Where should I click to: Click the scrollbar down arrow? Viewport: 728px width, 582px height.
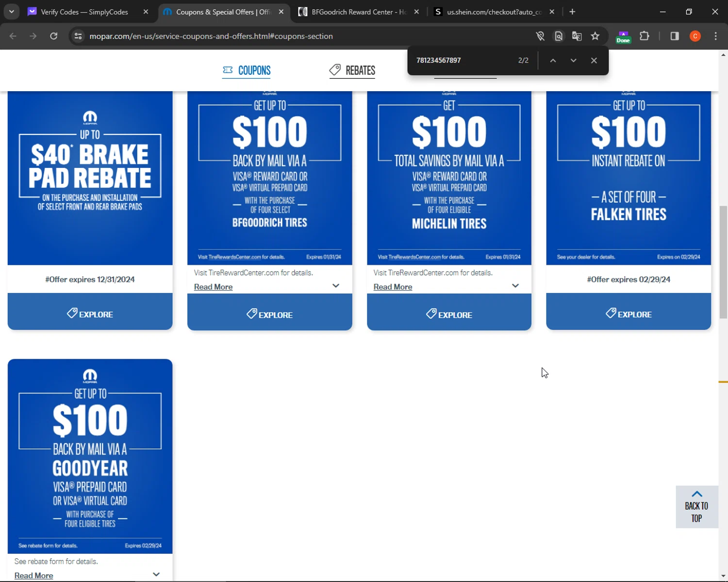(x=723, y=576)
